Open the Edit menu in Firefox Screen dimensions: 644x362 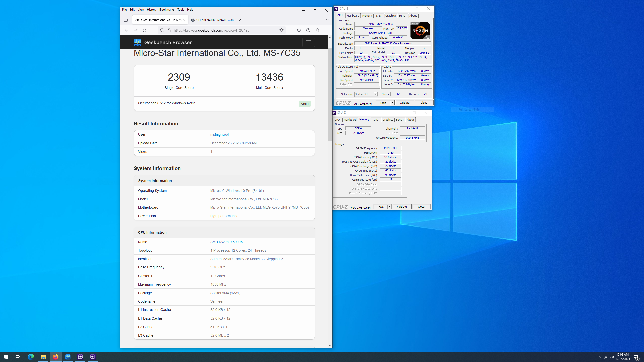(x=132, y=10)
